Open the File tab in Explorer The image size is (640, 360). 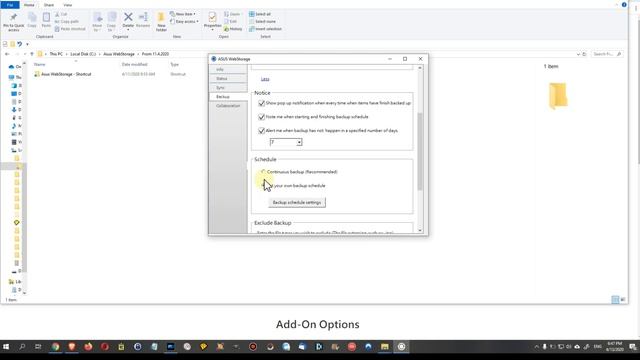pyautogui.click(x=10, y=5)
